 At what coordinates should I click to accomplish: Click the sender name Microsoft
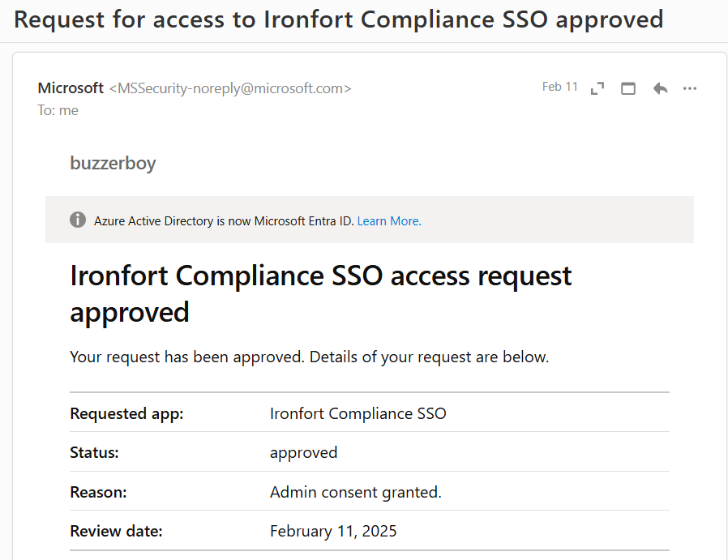click(x=71, y=88)
